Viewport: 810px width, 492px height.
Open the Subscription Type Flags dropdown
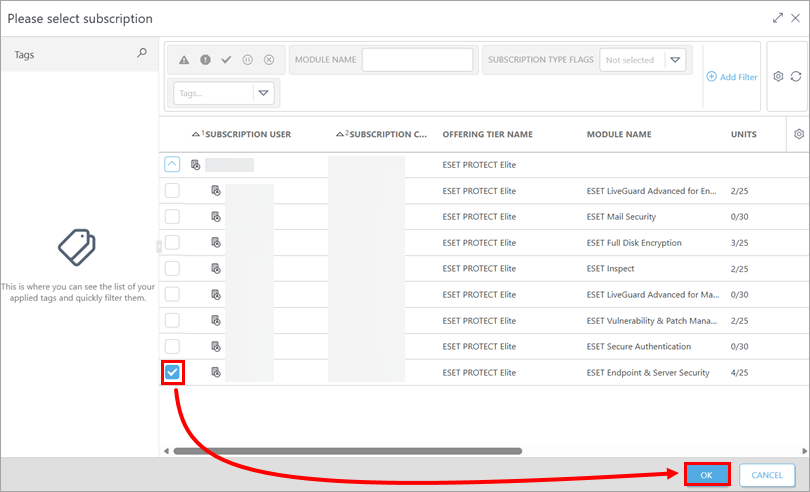click(675, 60)
